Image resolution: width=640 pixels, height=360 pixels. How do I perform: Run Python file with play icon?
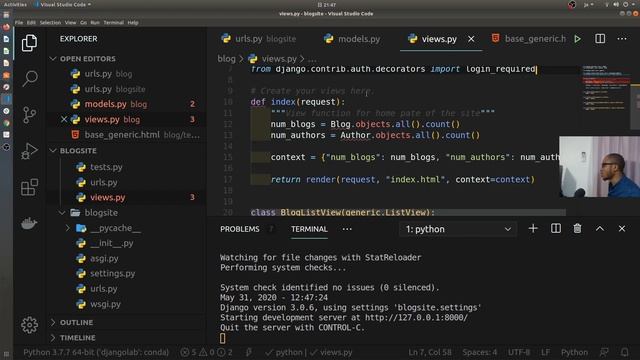(578, 39)
